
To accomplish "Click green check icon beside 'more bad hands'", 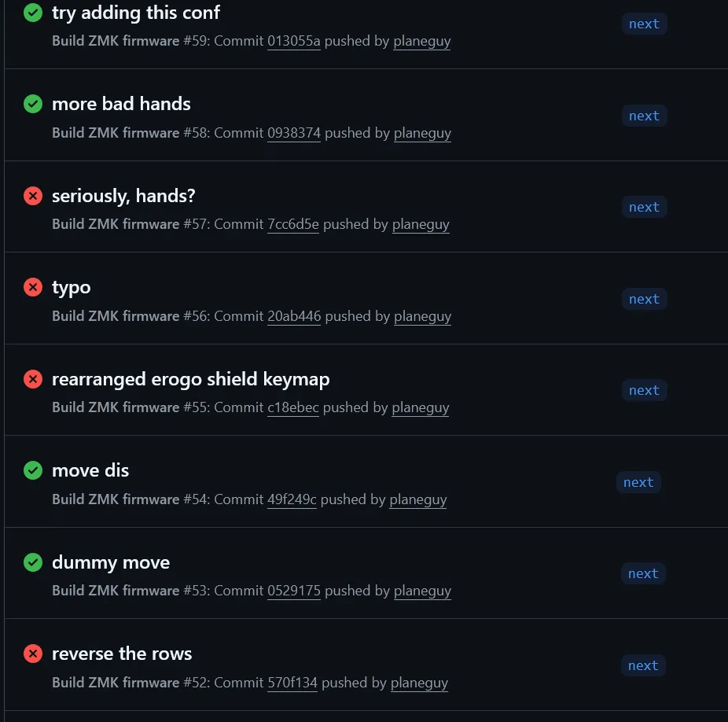I will coord(33,104).
